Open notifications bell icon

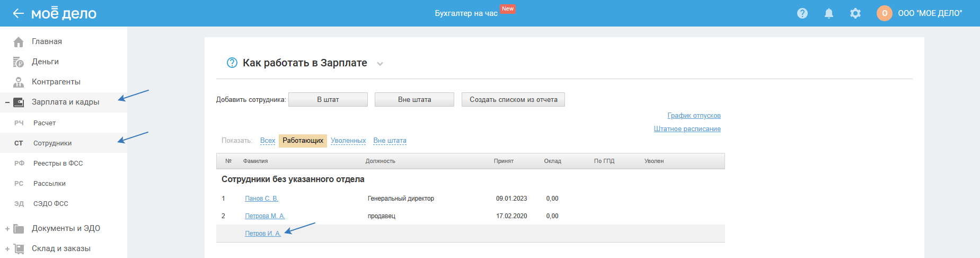click(x=828, y=13)
